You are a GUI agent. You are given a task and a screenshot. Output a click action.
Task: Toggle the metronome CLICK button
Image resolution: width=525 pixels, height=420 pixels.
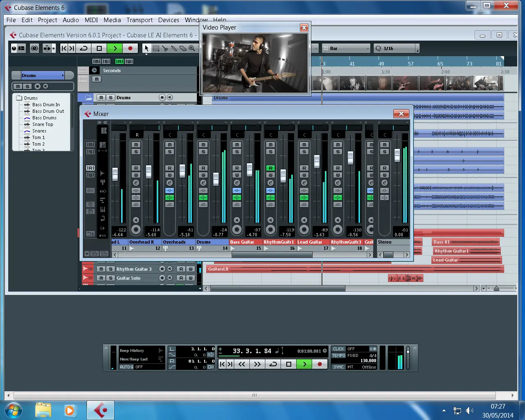coord(338,349)
